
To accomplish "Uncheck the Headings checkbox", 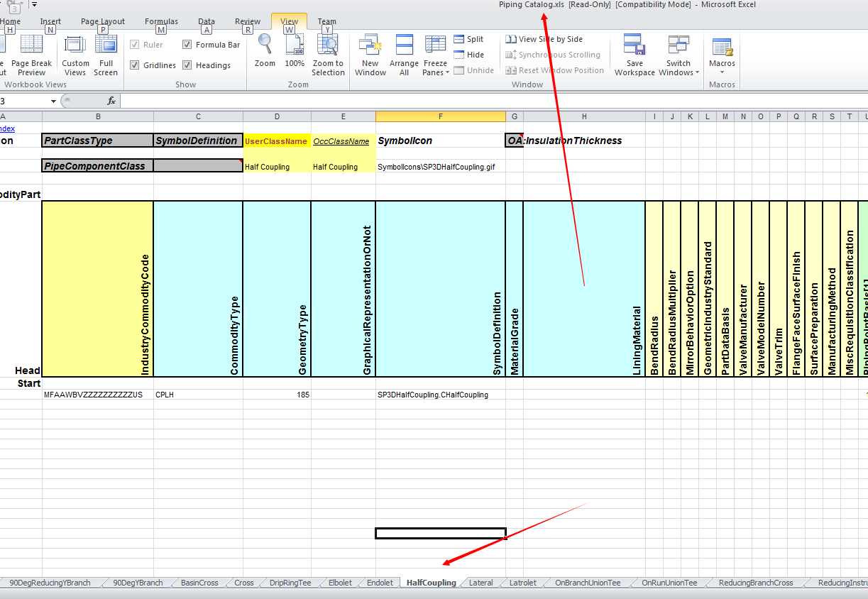I will pos(187,65).
